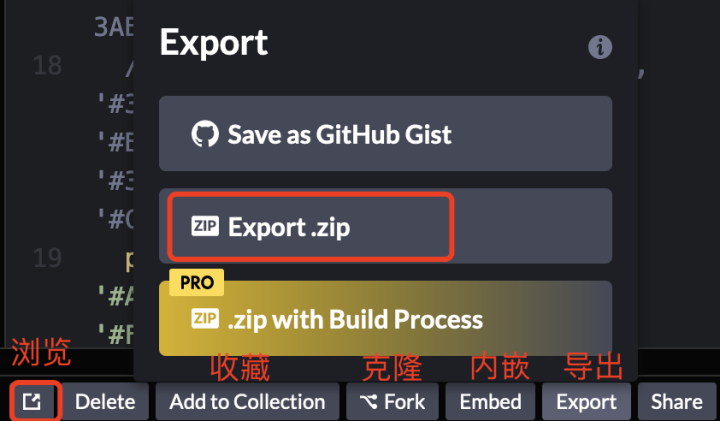Fork this pen

coord(392,402)
